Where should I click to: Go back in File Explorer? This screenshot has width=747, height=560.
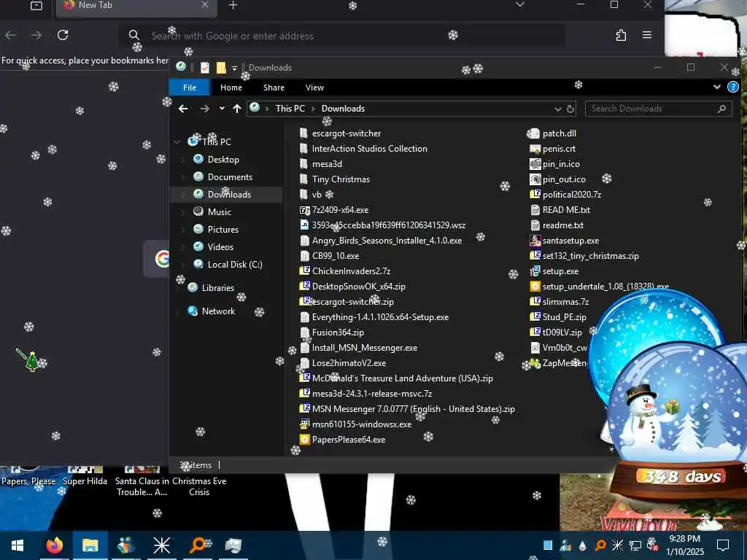(183, 109)
